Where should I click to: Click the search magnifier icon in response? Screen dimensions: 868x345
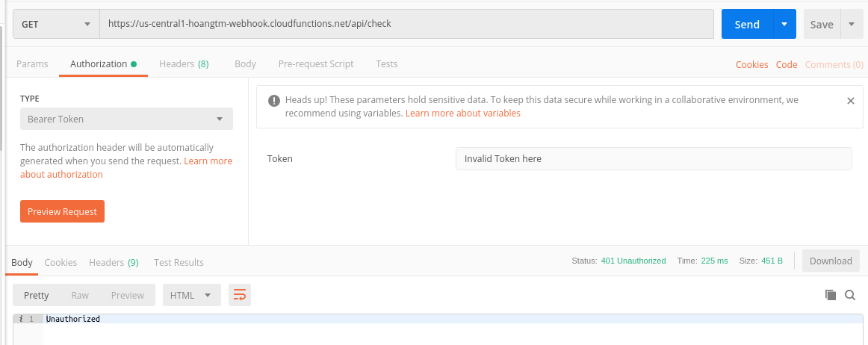850,295
